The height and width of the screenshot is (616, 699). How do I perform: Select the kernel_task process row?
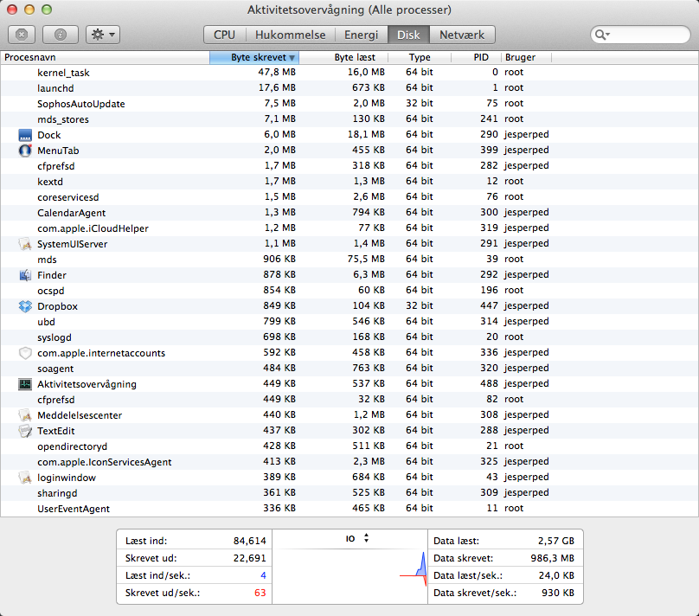(x=349, y=73)
